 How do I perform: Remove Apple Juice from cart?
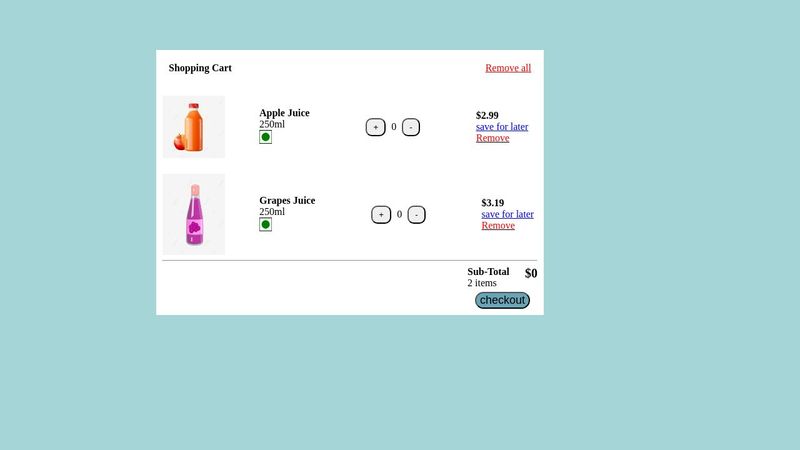492,138
